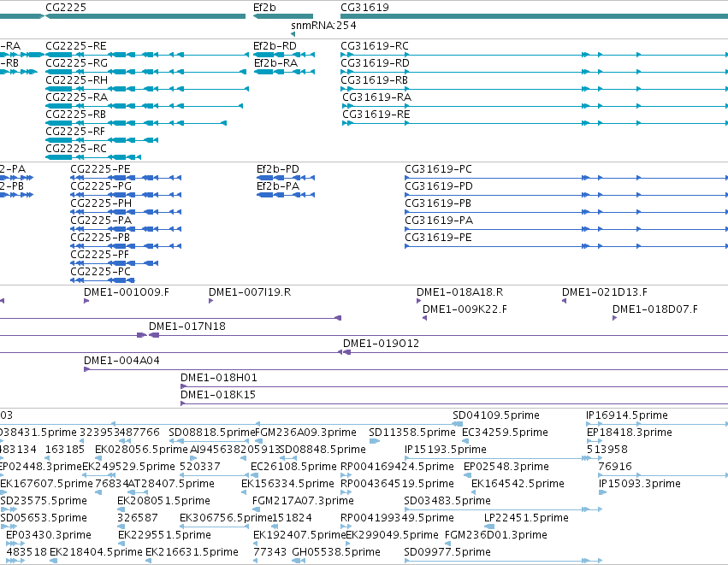This screenshot has height=565, width=728.
Task: Click transcript CG31619-RC
Action: tap(375, 46)
